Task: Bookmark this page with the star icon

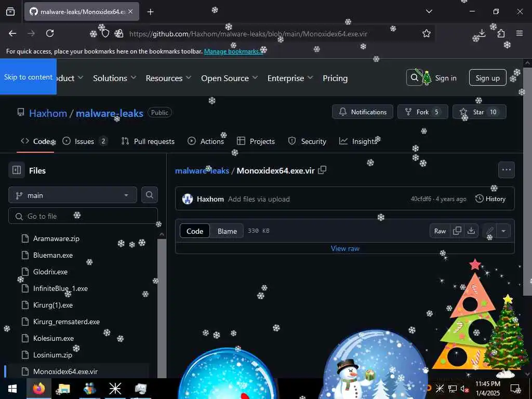Action: 427,33
